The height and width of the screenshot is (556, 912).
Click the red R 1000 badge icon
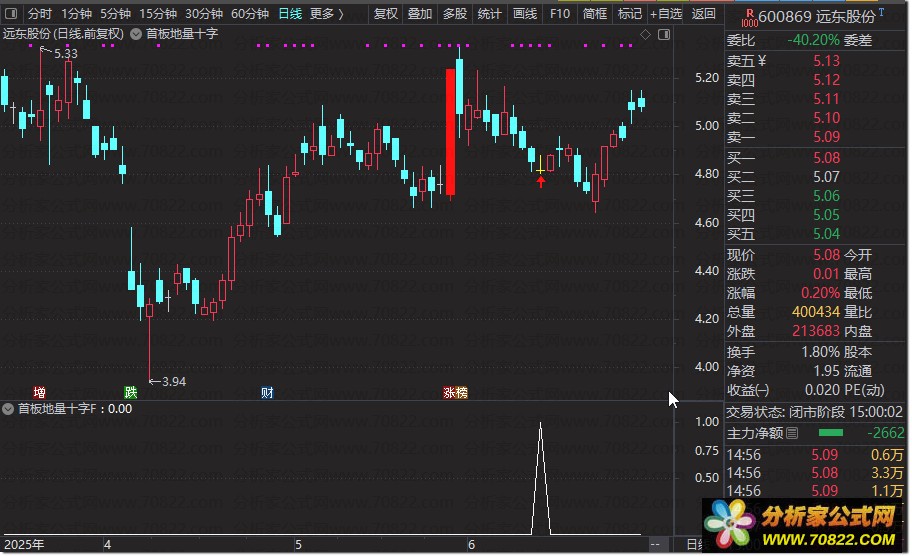click(749, 18)
